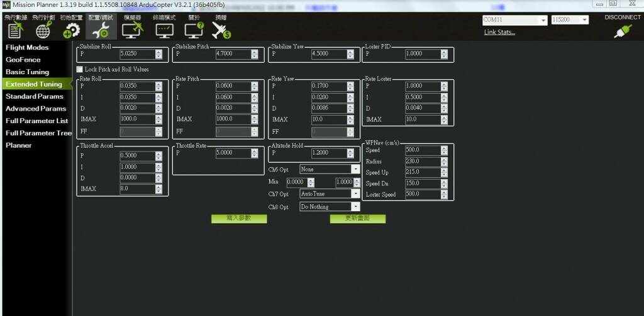Click the Donate (捐贈) airplane icon
This screenshot has height=316, width=644.
[221, 30]
